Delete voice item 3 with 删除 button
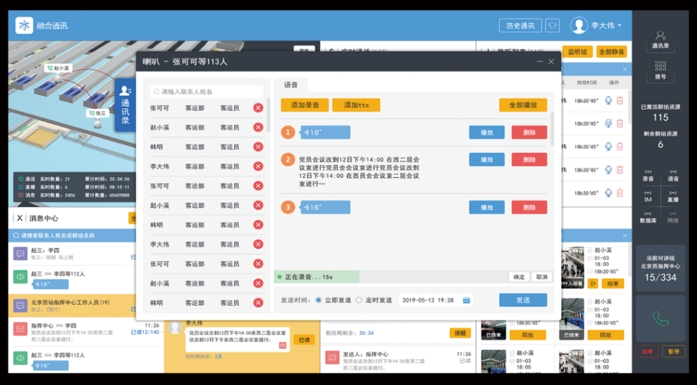This screenshot has height=385, width=697. (x=529, y=207)
